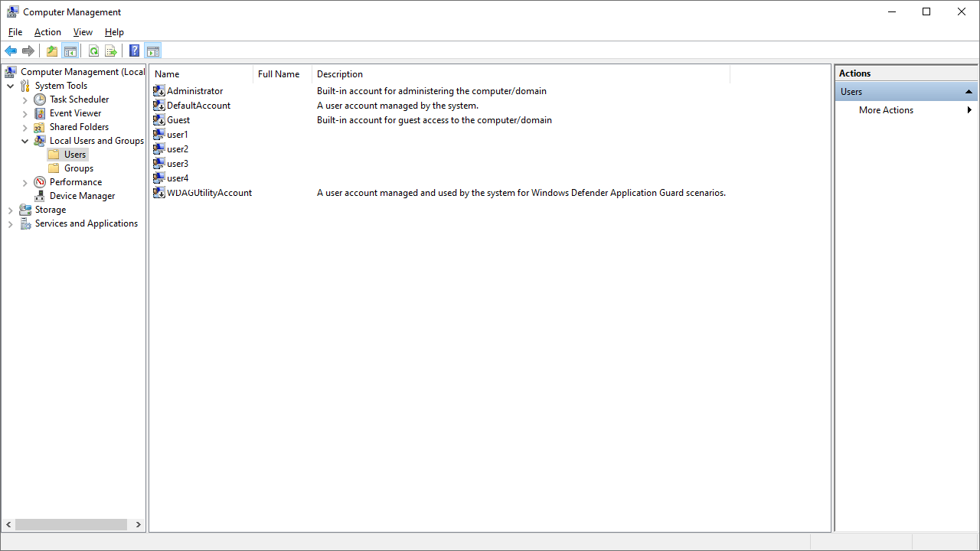The height and width of the screenshot is (551, 980).
Task: Open the Help menu
Action: pyautogui.click(x=114, y=32)
